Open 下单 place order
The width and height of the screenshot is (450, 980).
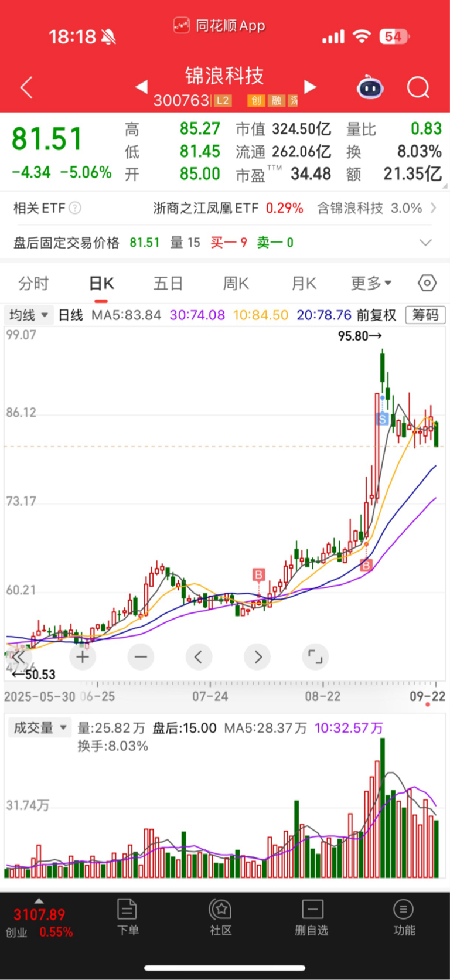(128, 917)
